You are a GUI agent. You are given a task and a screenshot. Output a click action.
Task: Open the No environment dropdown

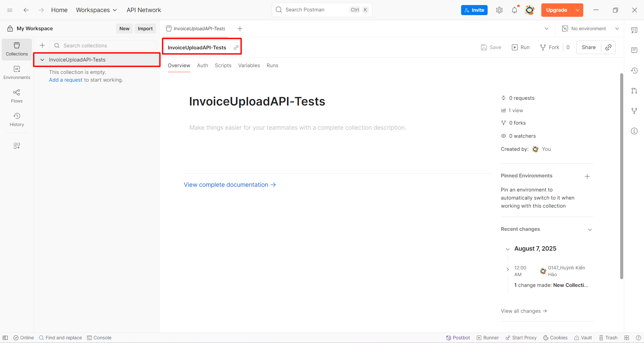click(x=591, y=29)
